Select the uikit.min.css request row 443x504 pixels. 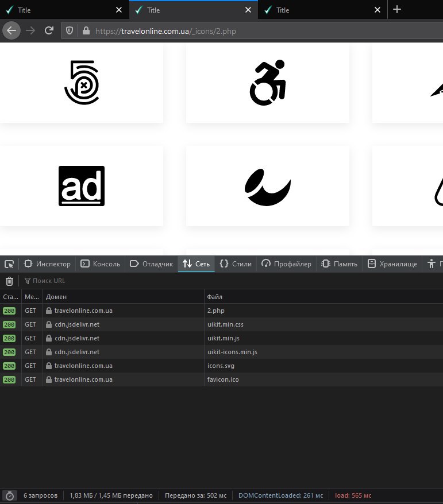click(221, 325)
